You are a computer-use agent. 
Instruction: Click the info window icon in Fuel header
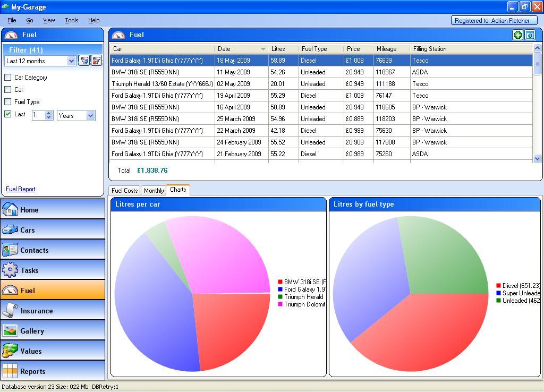(530, 35)
